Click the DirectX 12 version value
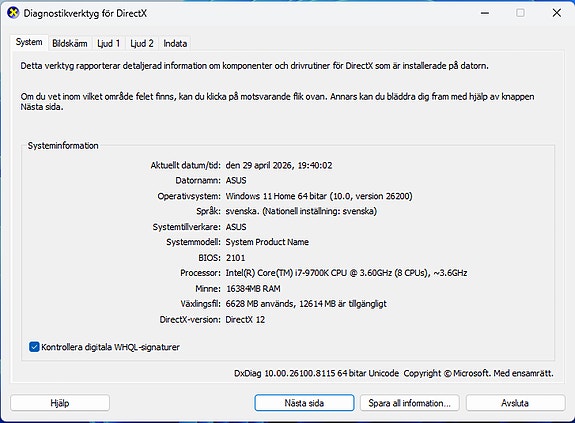 (x=245, y=319)
